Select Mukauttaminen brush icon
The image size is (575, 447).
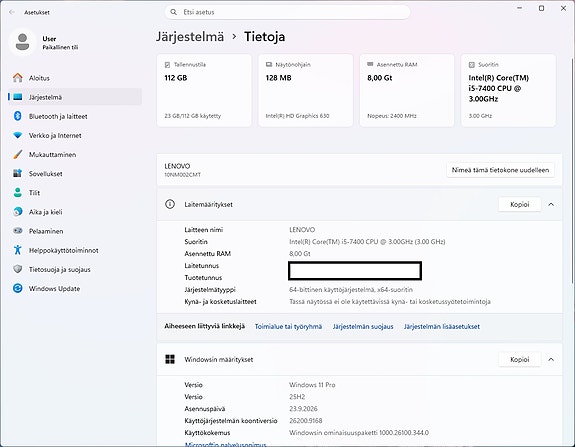pyautogui.click(x=18, y=154)
